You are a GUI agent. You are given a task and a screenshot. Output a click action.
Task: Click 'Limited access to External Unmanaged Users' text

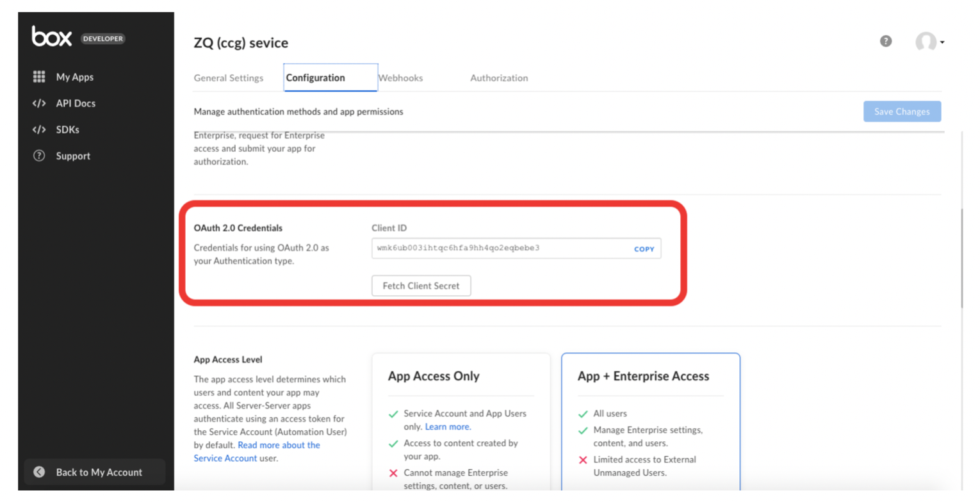[644, 466]
